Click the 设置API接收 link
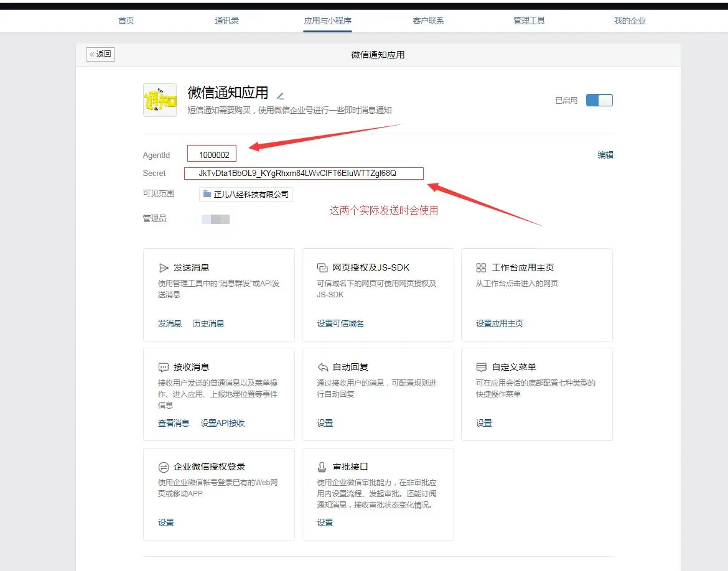Screen dimensions: 728x571 pos(222,423)
